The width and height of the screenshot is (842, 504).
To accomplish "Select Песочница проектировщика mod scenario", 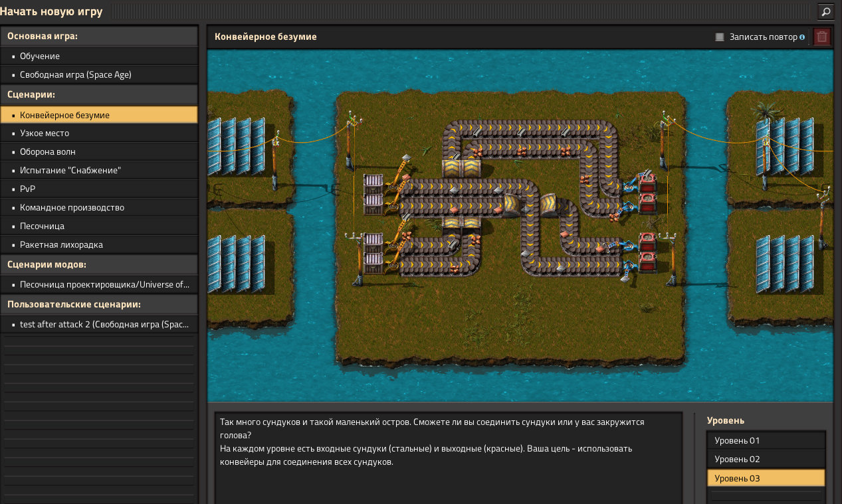I will tap(100, 285).
